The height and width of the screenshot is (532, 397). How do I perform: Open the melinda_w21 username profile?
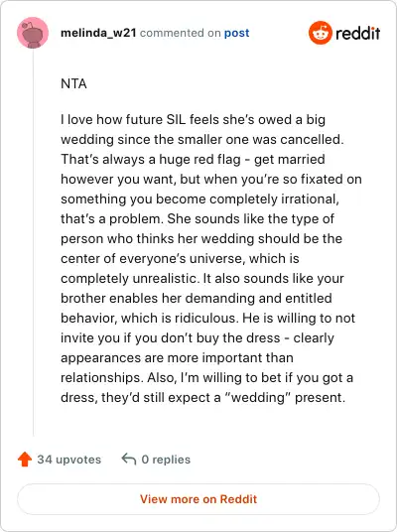click(x=98, y=33)
